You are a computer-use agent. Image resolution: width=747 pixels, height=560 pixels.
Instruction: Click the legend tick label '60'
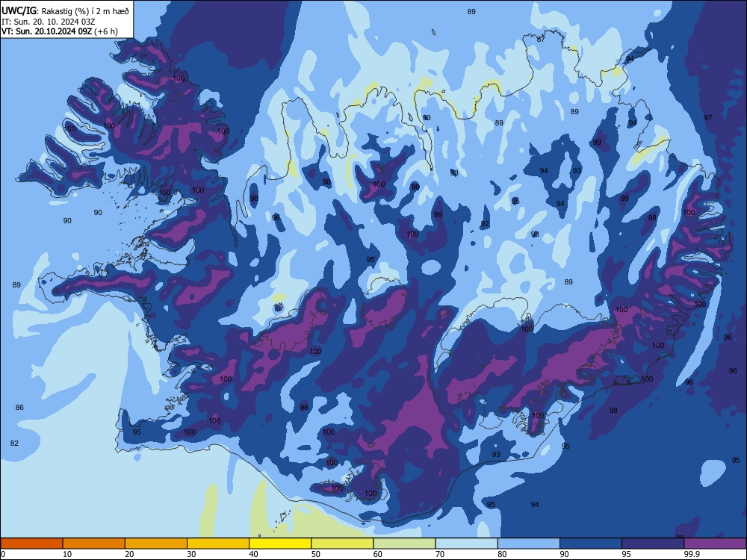(x=378, y=554)
